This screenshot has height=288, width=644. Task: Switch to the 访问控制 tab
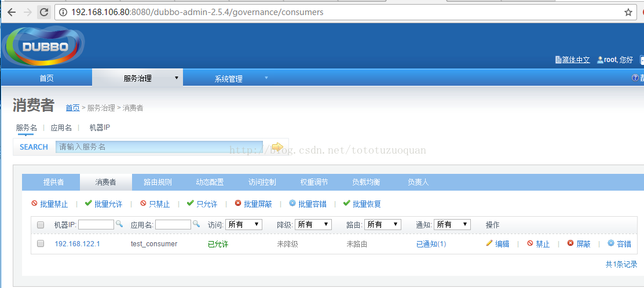point(262,182)
